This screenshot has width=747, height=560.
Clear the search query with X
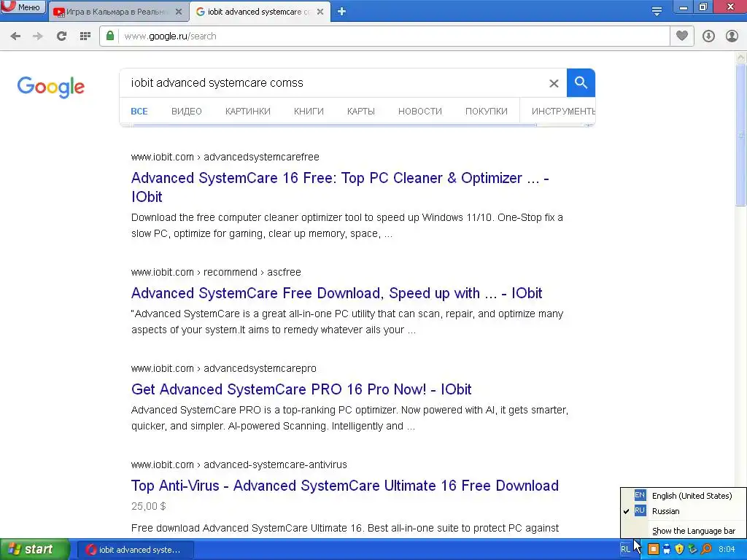point(554,83)
